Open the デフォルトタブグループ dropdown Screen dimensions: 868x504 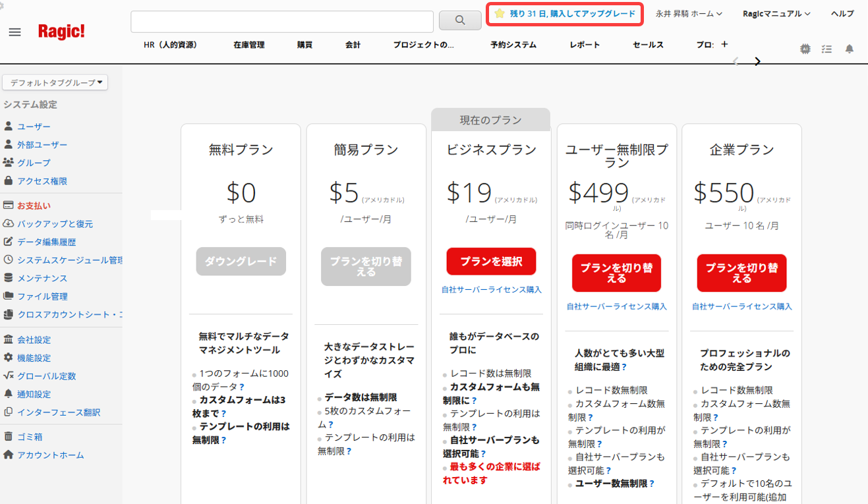55,82
